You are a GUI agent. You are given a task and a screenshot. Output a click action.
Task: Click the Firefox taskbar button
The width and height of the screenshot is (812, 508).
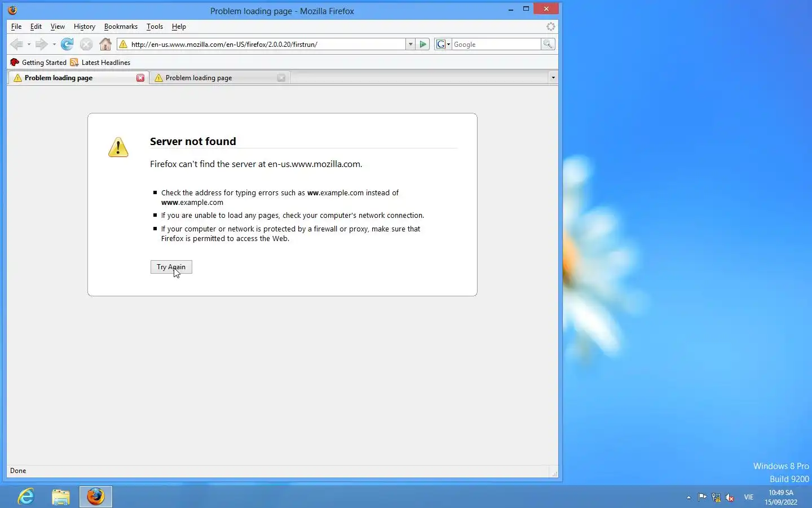[96, 497]
